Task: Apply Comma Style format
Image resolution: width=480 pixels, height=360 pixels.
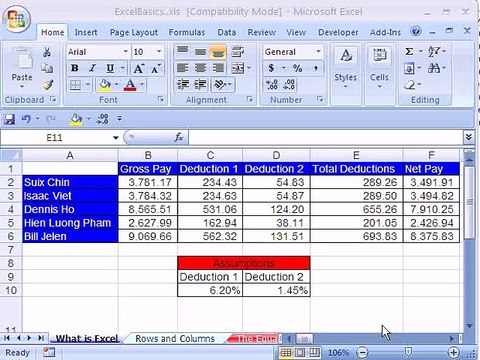Action: (315, 68)
